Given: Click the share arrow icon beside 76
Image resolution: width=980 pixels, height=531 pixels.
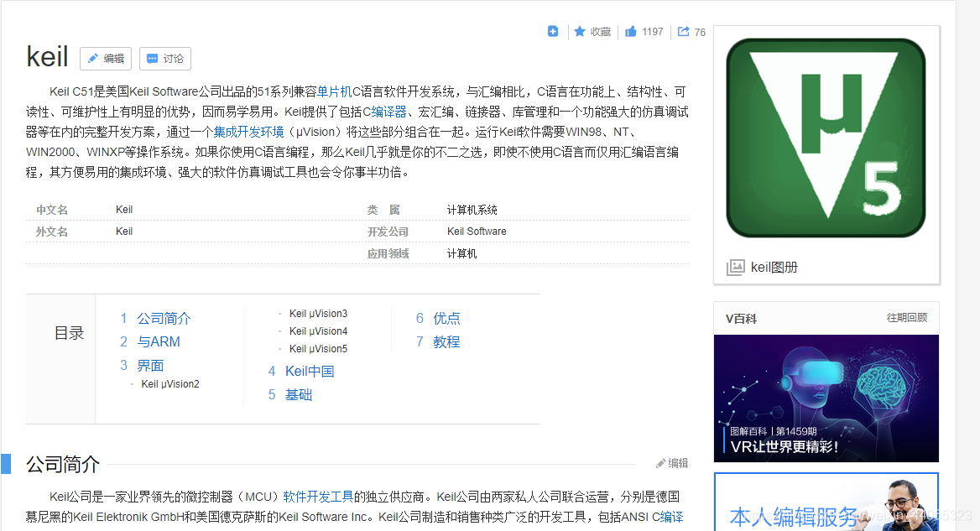Looking at the screenshot, I should (684, 31).
